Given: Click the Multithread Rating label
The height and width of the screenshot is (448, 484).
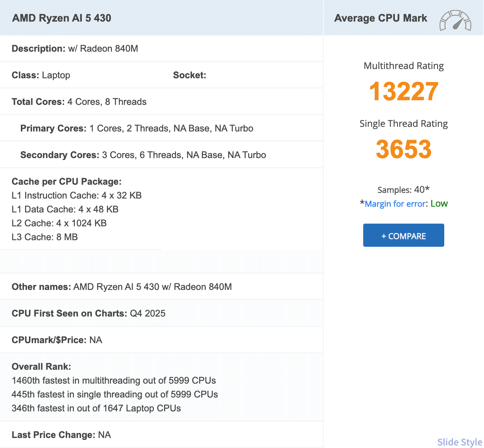Looking at the screenshot, I should click(404, 66).
